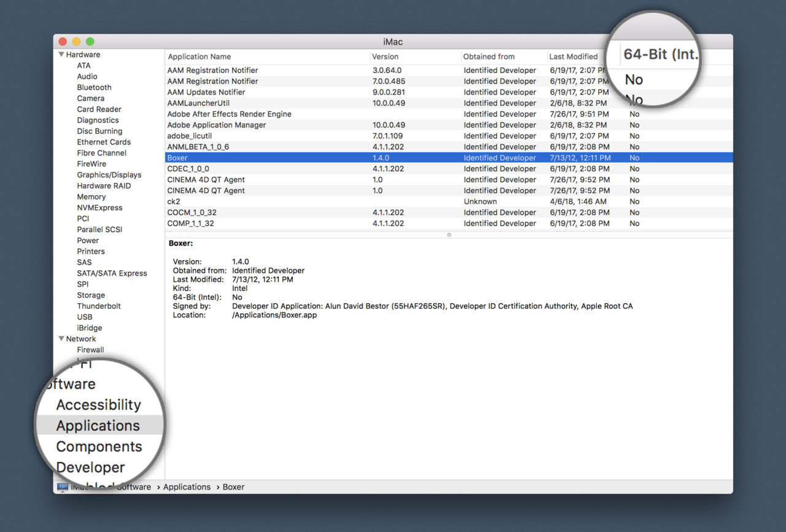Select Diagnostics in the sidebar
The image size is (786, 532).
pyautogui.click(x=98, y=120)
